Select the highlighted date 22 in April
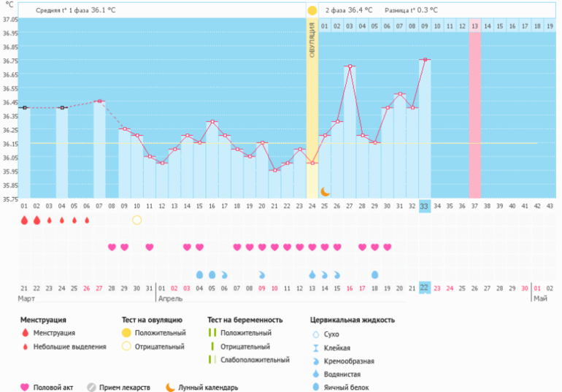Screen dimensions: 562x392 (424, 288)
